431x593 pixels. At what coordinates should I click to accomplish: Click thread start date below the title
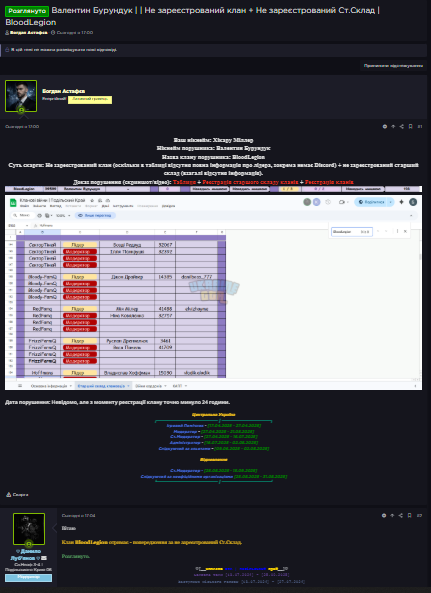tap(74, 33)
